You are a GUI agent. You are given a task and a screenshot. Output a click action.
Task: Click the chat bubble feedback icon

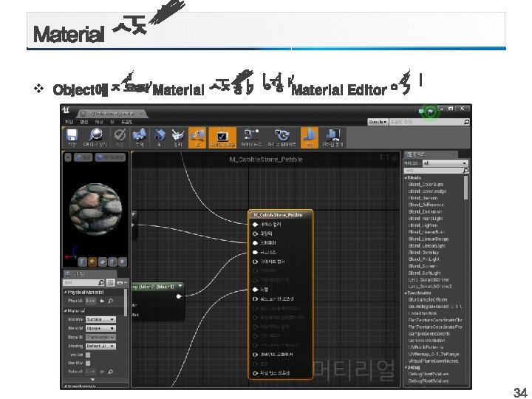[421, 112]
